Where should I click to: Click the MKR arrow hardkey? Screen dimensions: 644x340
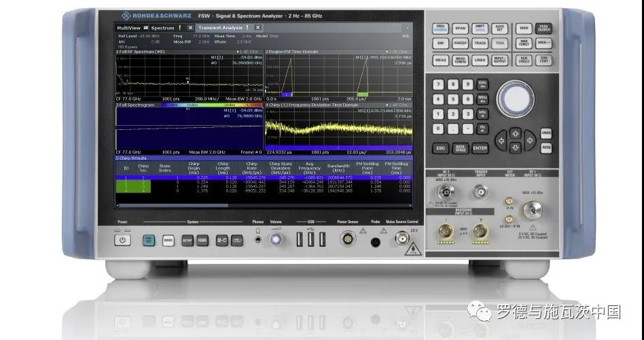[x=543, y=43]
